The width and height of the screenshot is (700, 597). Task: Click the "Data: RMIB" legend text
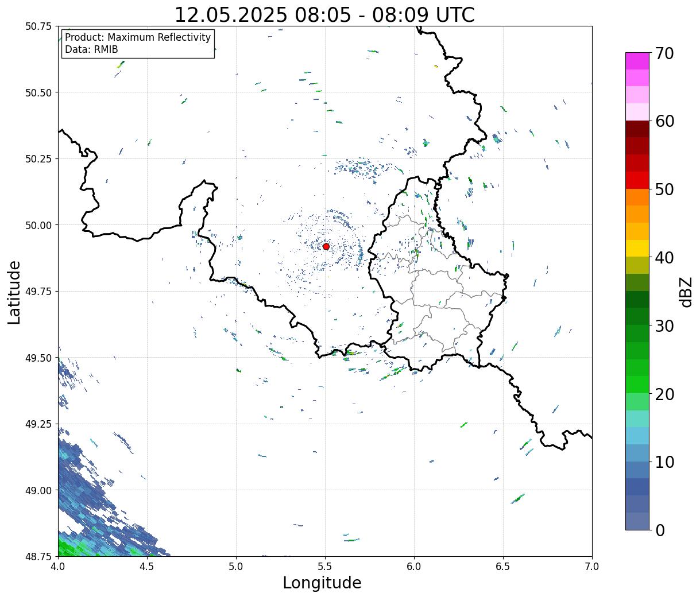(x=91, y=49)
